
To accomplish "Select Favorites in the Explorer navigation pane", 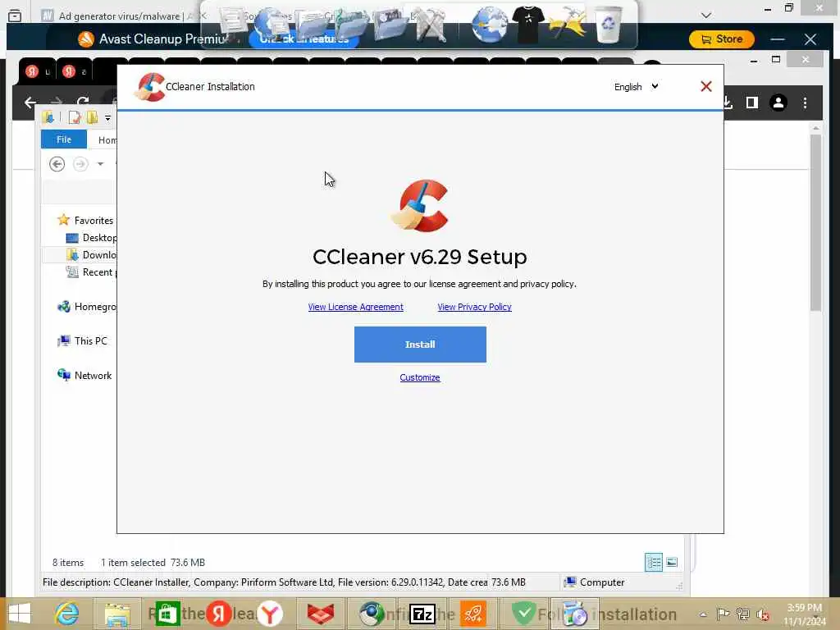I will coord(85,220).
